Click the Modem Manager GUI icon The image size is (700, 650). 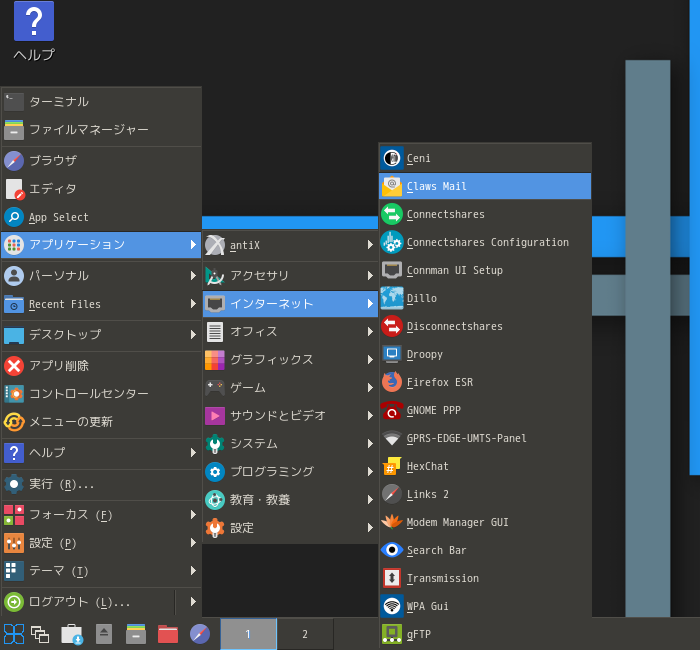tap(392, 522)
